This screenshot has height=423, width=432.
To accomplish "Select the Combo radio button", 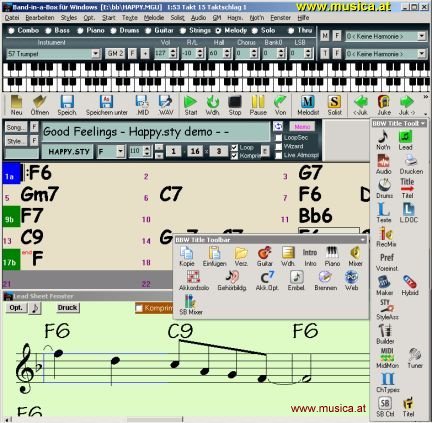I will tap(11, 31).
